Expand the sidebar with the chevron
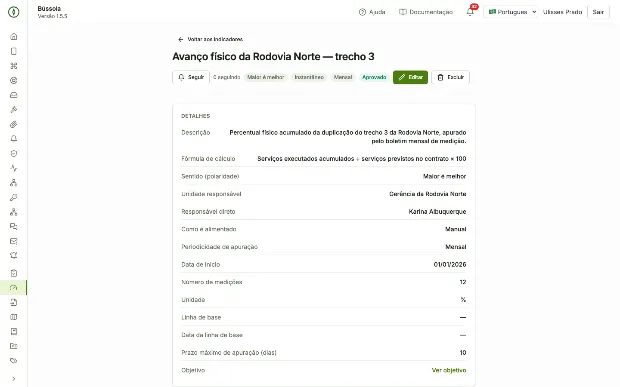Screen dimensions: 620x387 [x=13, y=379]
